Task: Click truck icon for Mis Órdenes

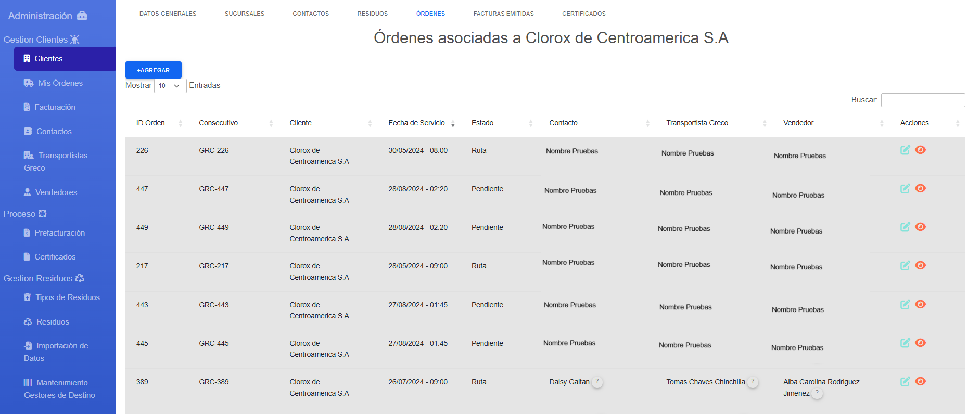Action: coord(29,83)
